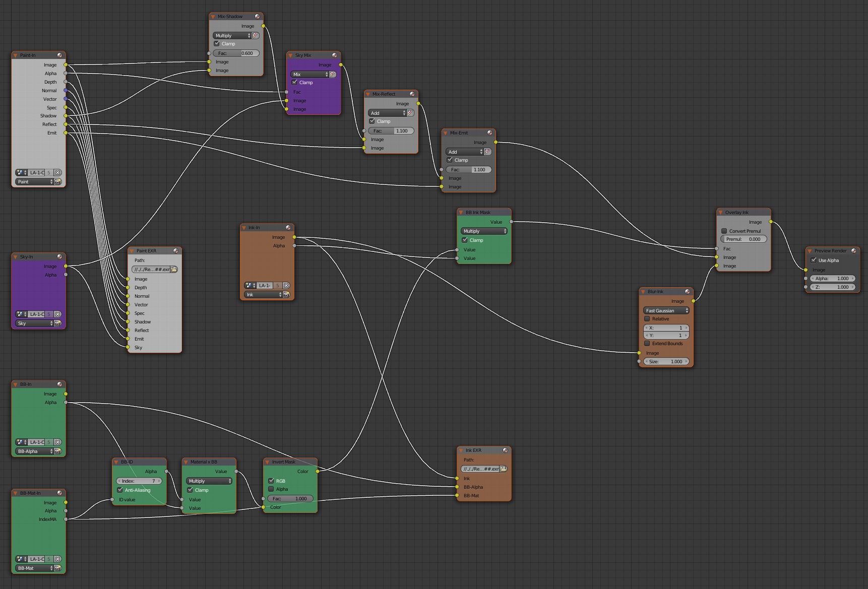The height and width of the screenshot is (589, 868).
Task: Click the Fac slider on Invert Mask node
Action: pos(290,499)
